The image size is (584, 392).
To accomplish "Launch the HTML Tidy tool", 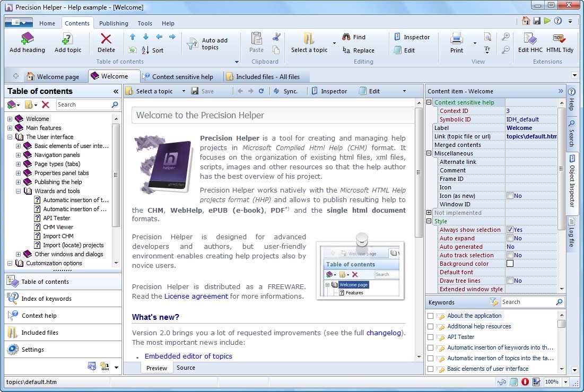I will (560, 39).
